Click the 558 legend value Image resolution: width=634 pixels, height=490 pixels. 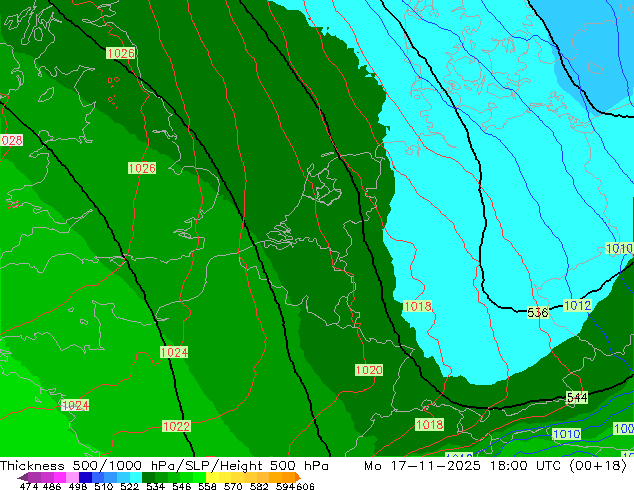point(207,486)
